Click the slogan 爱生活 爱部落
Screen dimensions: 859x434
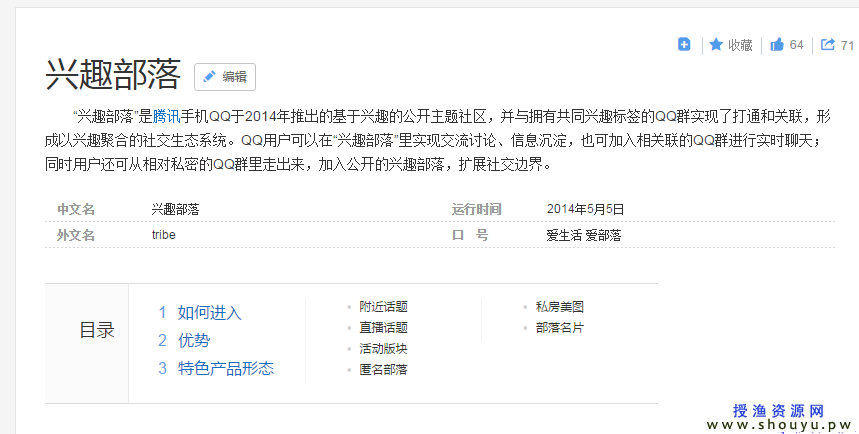click(x=584, y=236)
